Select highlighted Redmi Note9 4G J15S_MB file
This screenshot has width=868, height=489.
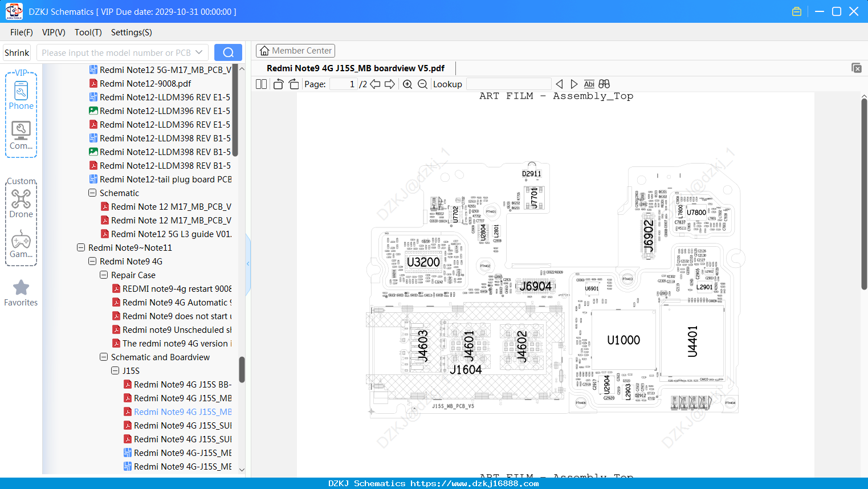coord(178,411)
